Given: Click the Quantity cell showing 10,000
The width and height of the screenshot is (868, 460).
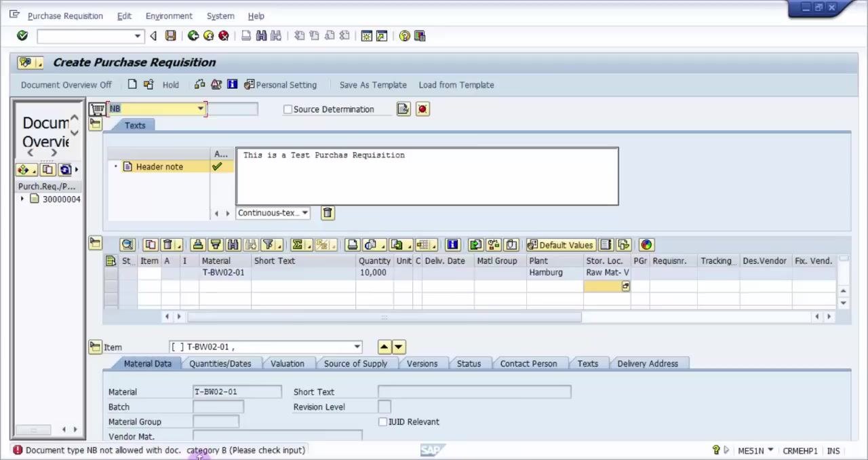Looking at the screenshot, I should (375, 273).
